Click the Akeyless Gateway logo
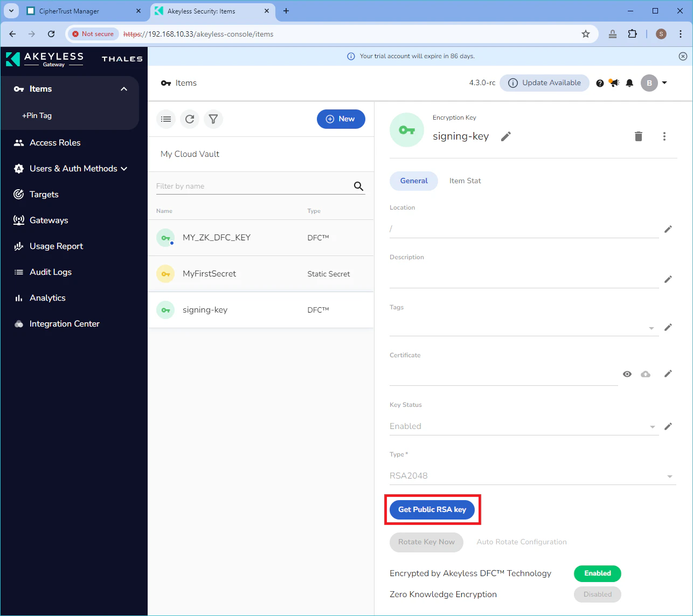 click(45, 59)
